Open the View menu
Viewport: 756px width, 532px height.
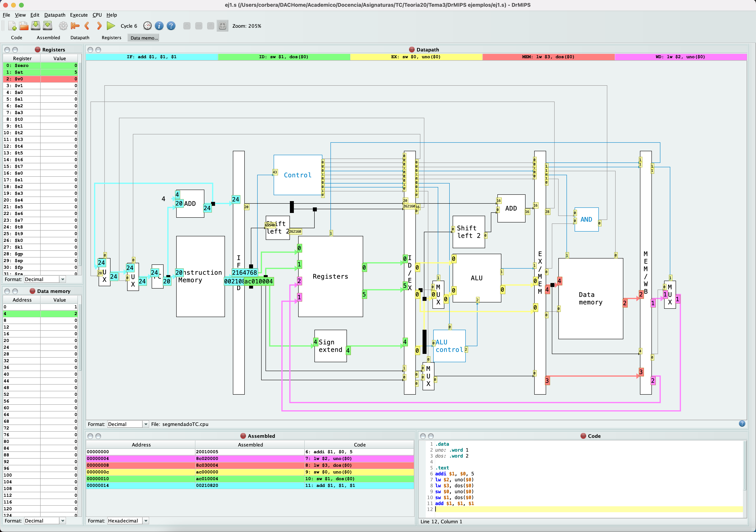[20, 15]
